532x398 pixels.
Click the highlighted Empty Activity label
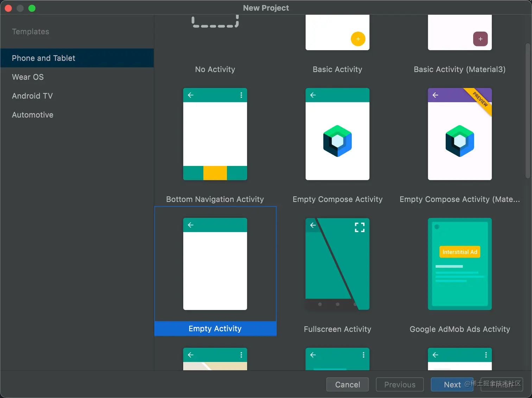point(215,328)
